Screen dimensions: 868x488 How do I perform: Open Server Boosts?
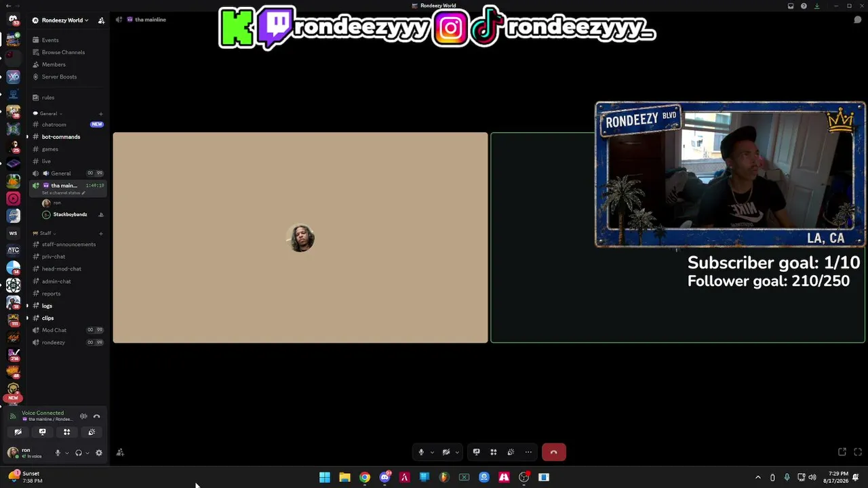[x=66, y=77]
